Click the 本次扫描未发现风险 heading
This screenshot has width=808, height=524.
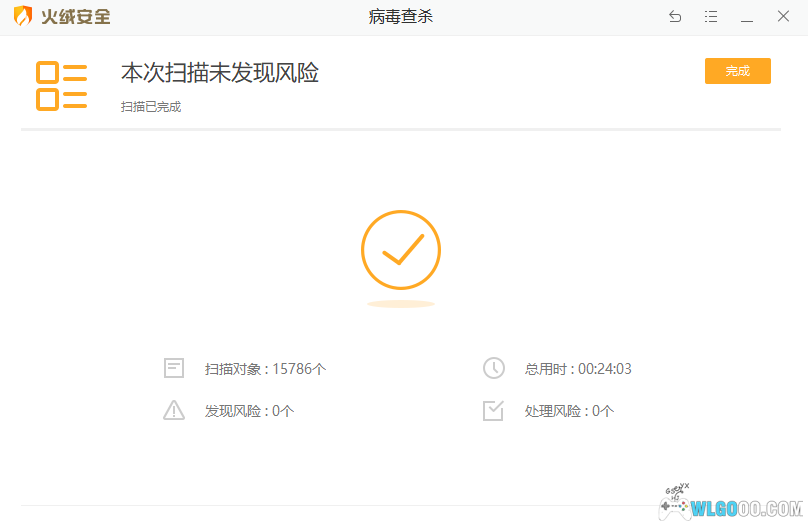coord(220,73)
